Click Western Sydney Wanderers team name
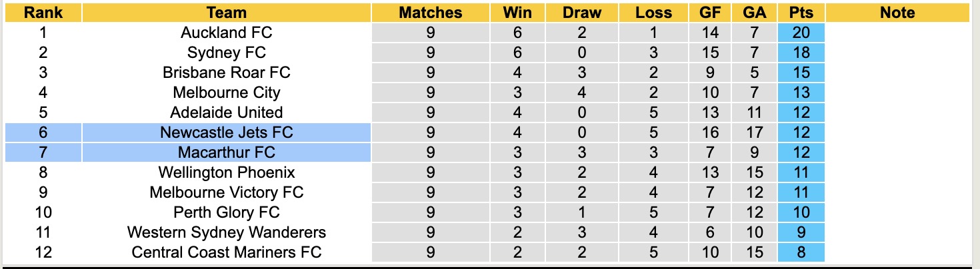The width and height of the screenshot is (980, 269). click(x=226, y=232)
